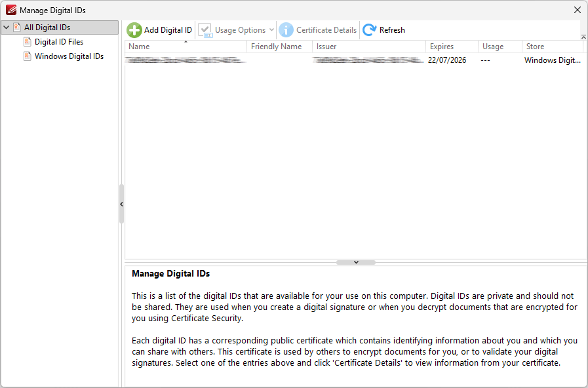Collapse the description pane using the down chevron
This screenshot has width=588, height=388.
356,262
